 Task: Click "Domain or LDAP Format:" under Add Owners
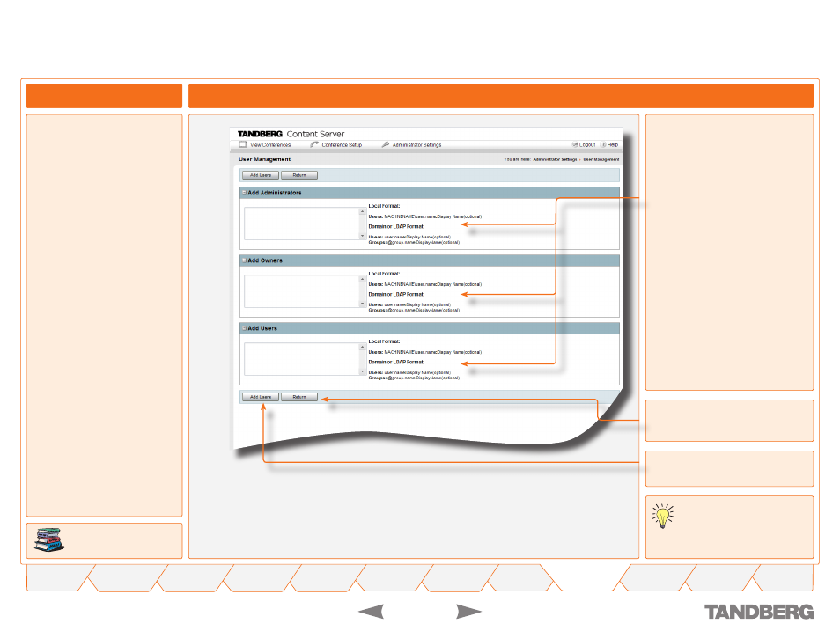pyautogui.click(x=396, y=295)
